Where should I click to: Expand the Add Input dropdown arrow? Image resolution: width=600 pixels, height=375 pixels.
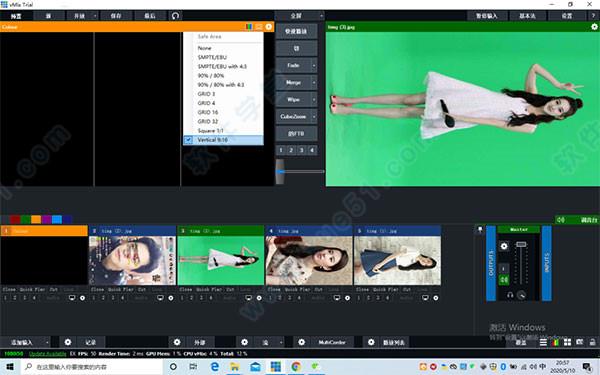(47, 342)
